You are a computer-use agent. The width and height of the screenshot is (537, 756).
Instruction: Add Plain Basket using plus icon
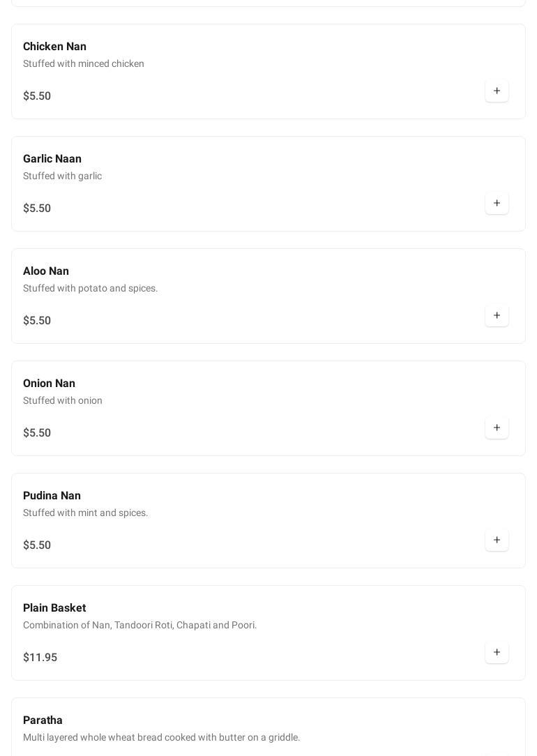pyautogui.click(x=497, y=653)
